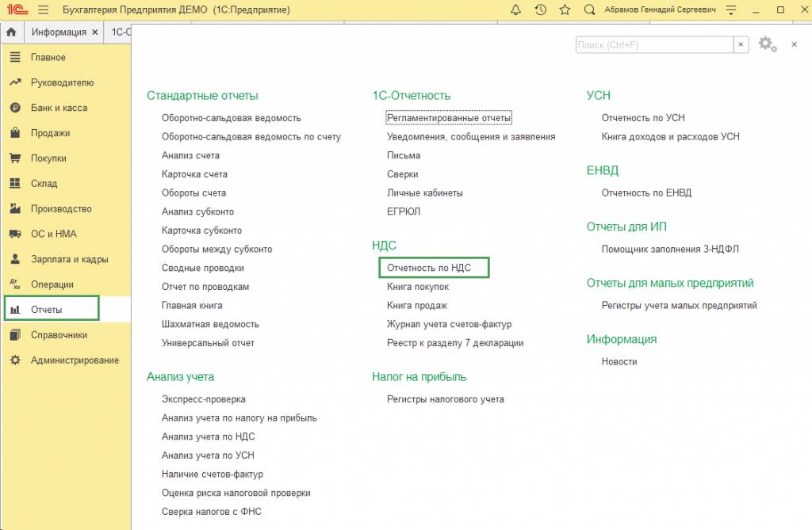Open Сводные проводки report
The width and height of the screenshot is (812, 530).
(202, 268)
